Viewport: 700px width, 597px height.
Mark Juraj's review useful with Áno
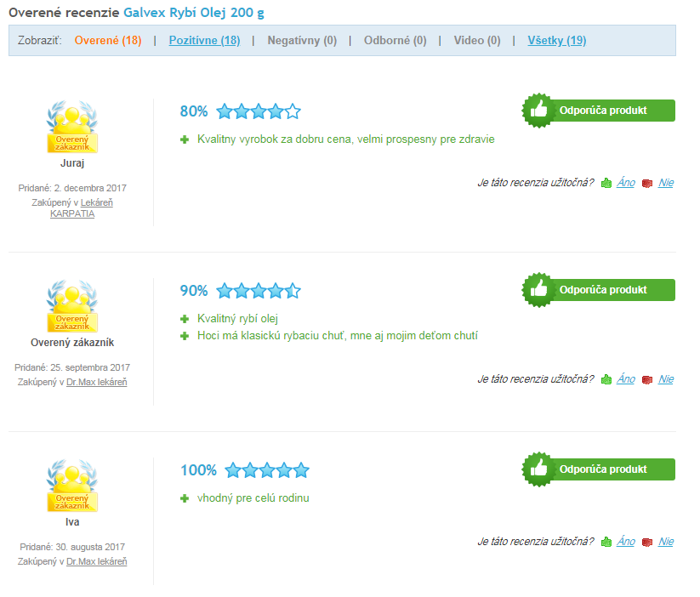(x=626, y=183)
